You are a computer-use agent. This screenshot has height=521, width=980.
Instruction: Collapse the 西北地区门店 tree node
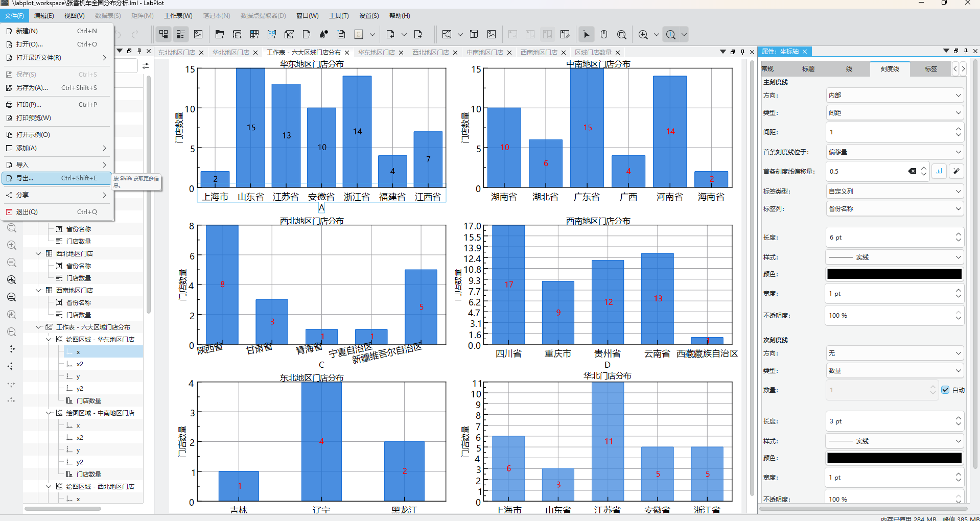(x=38, y=253)
